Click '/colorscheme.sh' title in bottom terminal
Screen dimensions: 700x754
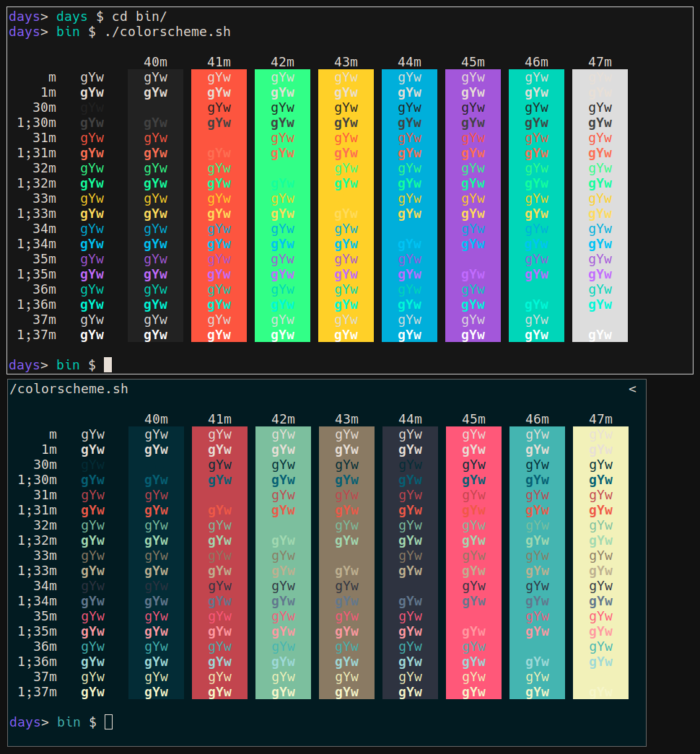click(x=69, y=388)
